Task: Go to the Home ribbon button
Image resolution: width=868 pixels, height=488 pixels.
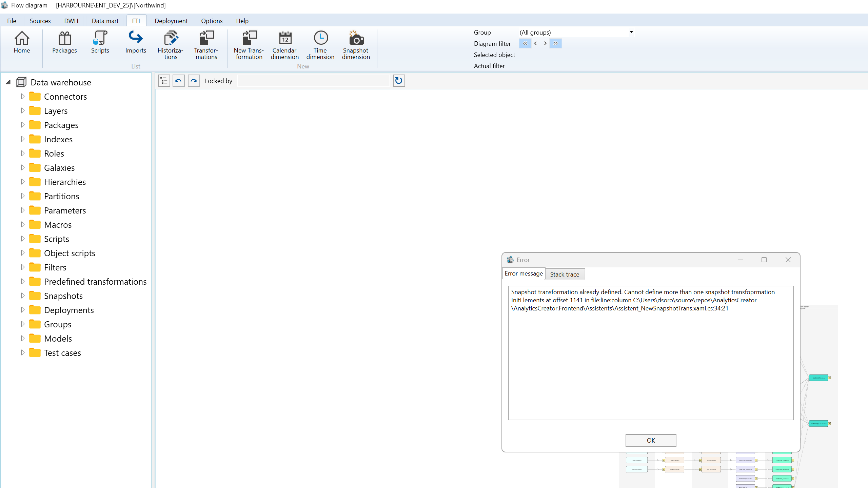Action: (x=22, y=42)
